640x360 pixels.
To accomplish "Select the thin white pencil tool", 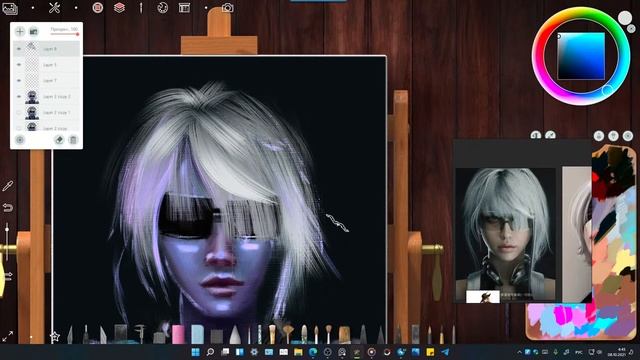I will point(249,336).
